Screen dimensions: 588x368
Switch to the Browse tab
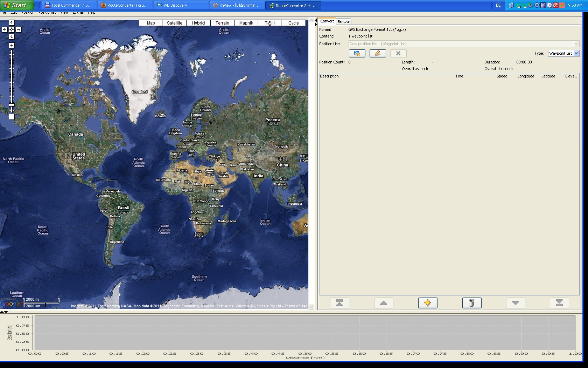pos(344,22)
